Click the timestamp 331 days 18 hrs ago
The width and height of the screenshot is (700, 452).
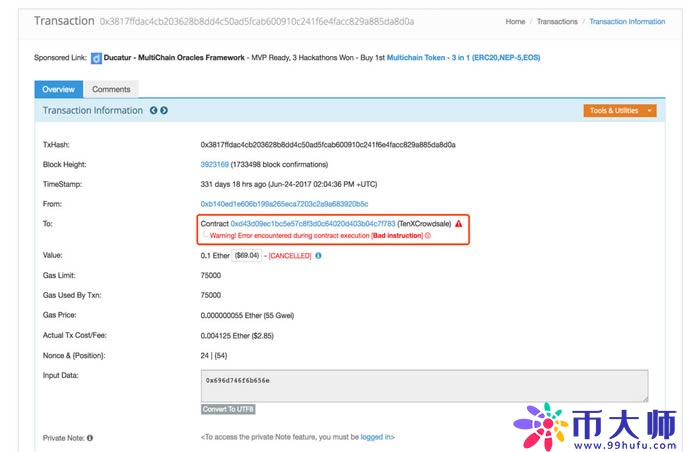point(289,184)
